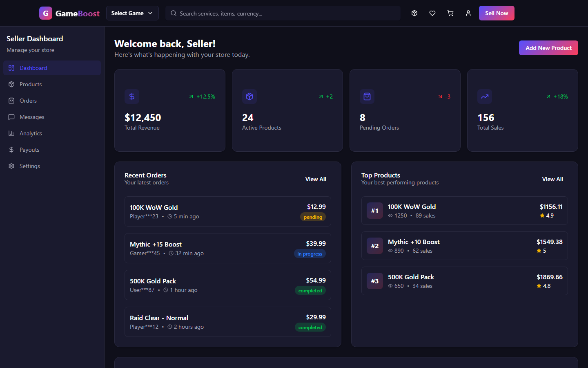This screenshot has height=368, width=588.
Task: Click the $39.99 order price
Action: 316,244
